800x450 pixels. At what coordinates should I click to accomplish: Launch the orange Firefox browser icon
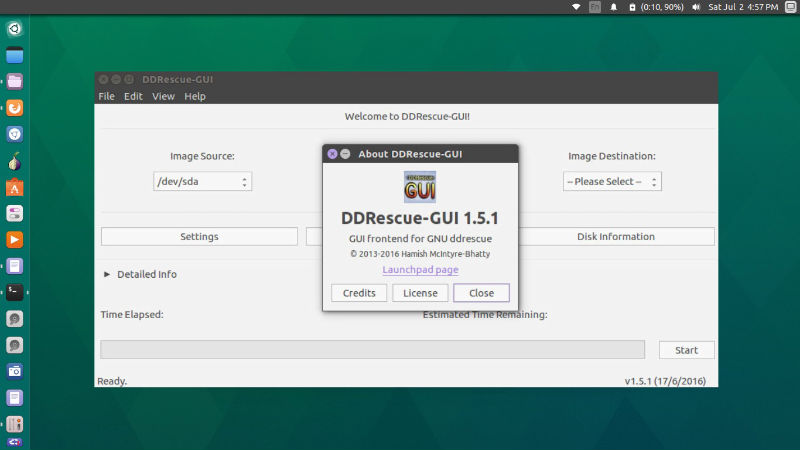[x=14, y=108]
